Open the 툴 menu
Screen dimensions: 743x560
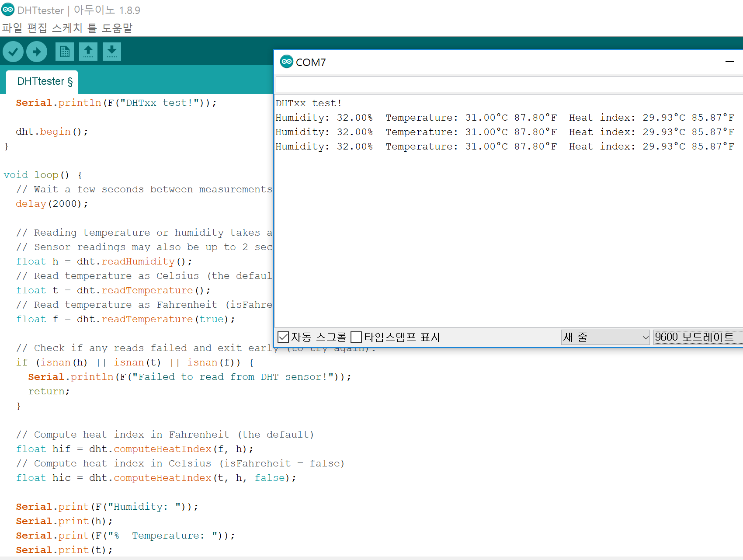click(92, 28)
